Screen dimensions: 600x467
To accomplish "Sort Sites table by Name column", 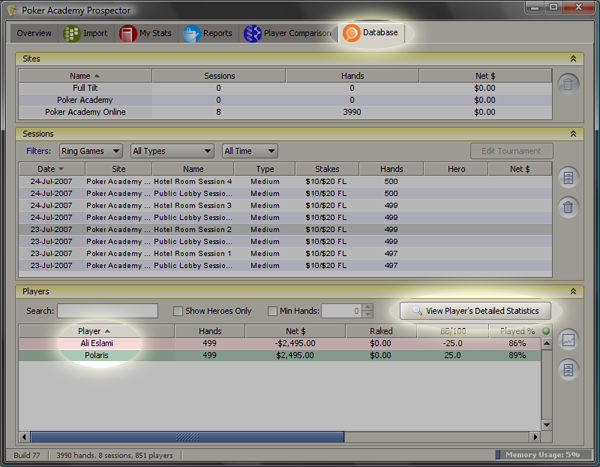I will pos(85,76).
